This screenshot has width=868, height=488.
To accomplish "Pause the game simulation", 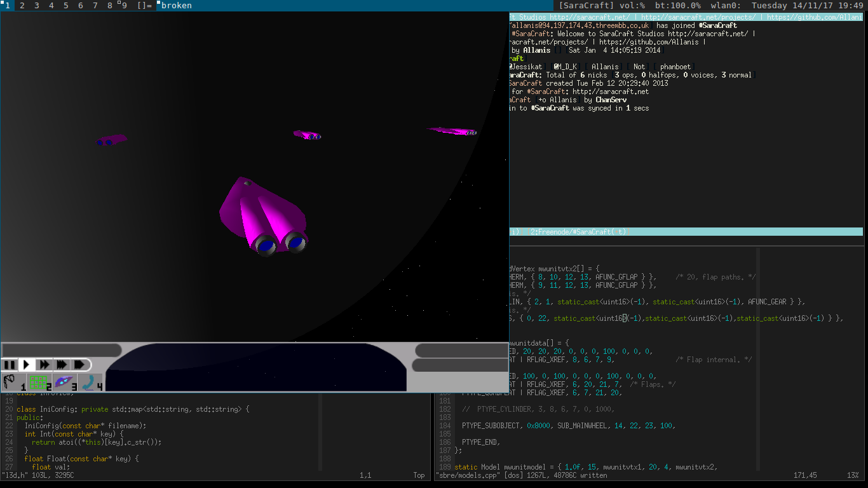I will click(10, 365).
